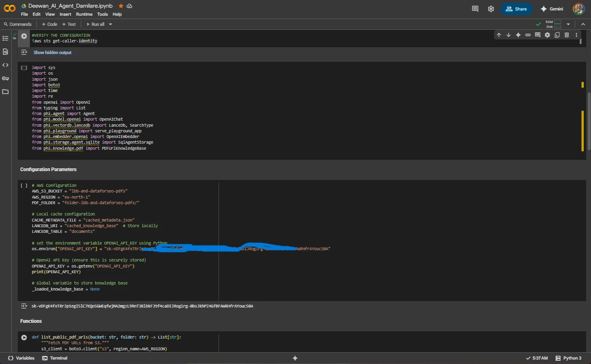Click the Gemini sparkle in bottom bar

tap(295, 358)
